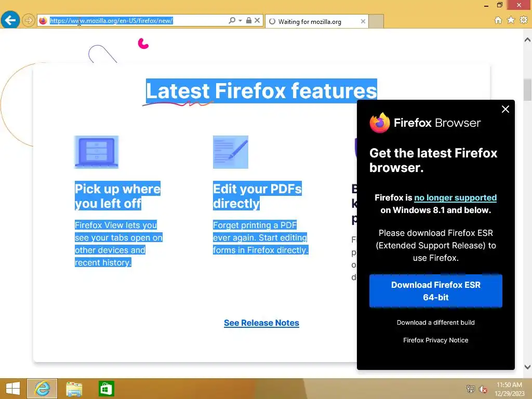This screenshot has width=532, height=399.
Task: Go back using the blue back arrow
Action: 10,20
